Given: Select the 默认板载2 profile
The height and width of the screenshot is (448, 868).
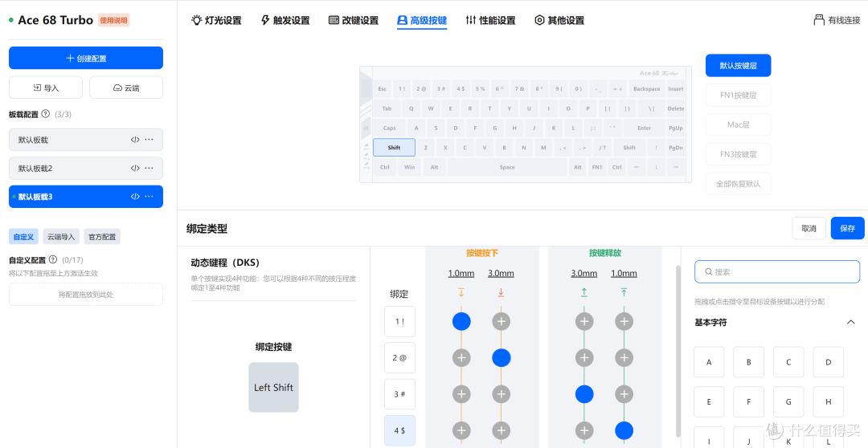Looking at the screenshot, I should coord(86,168).
